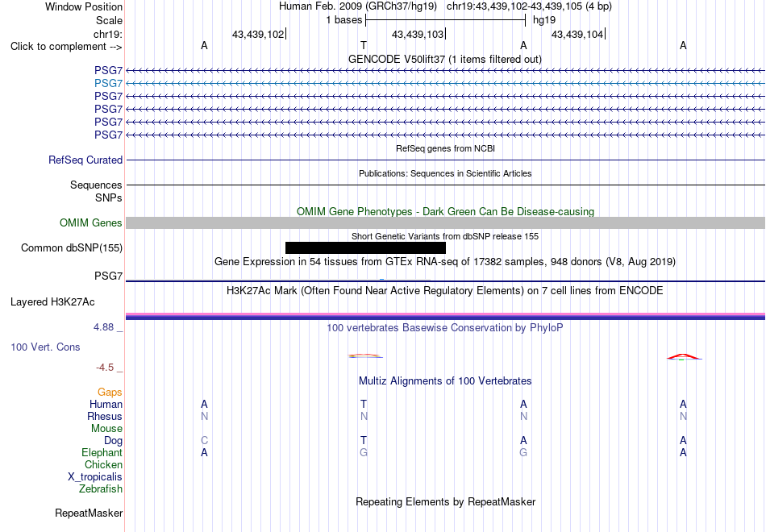The height and width of the screenshot is (532, 766).
Task: Click the Scale track label
Action: tap(109, 20)
